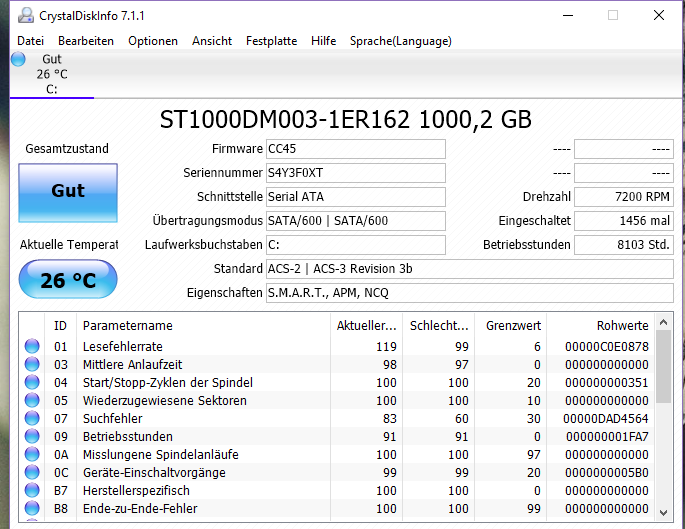
Task: Click the Seriennummer field S4Y3F0XT
Action: [356, 173]
